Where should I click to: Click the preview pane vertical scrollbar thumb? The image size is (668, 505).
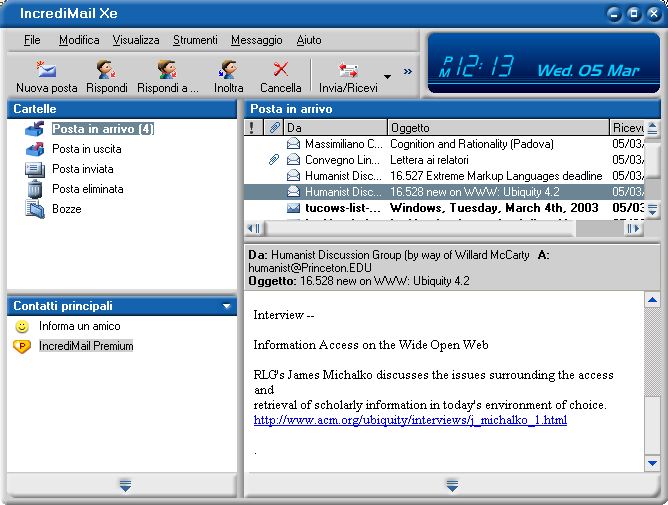652,425
